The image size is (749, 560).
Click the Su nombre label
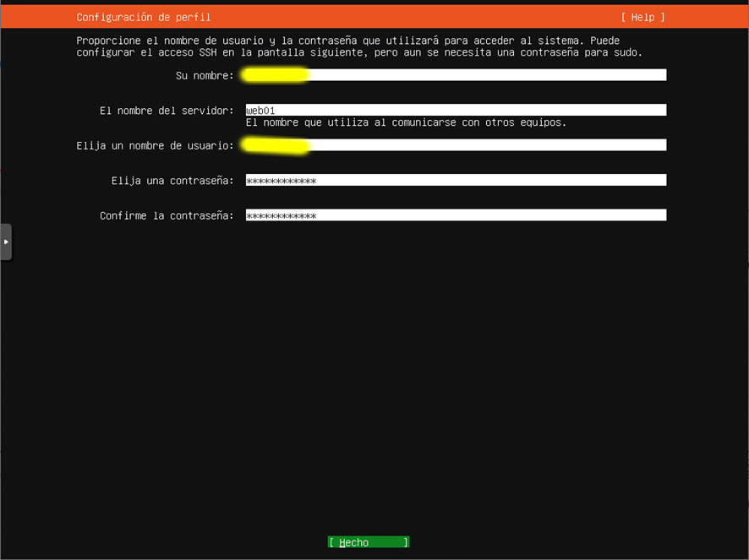click(x=205, y=75)
